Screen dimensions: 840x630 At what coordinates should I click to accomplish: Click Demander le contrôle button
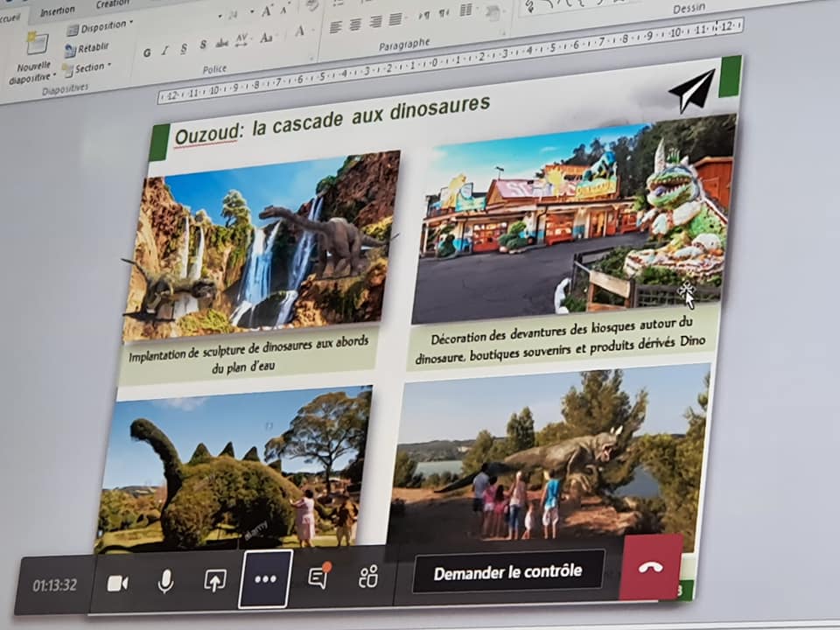pos(507,571)
